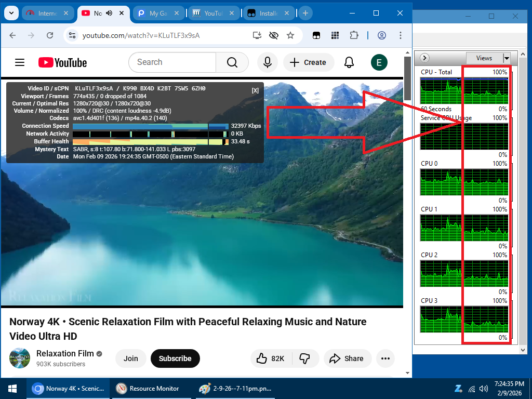This screenshot has width=532, height=399.
Task: Select Norway 4K Chrome taskbar button
Action: coord(68,389)
